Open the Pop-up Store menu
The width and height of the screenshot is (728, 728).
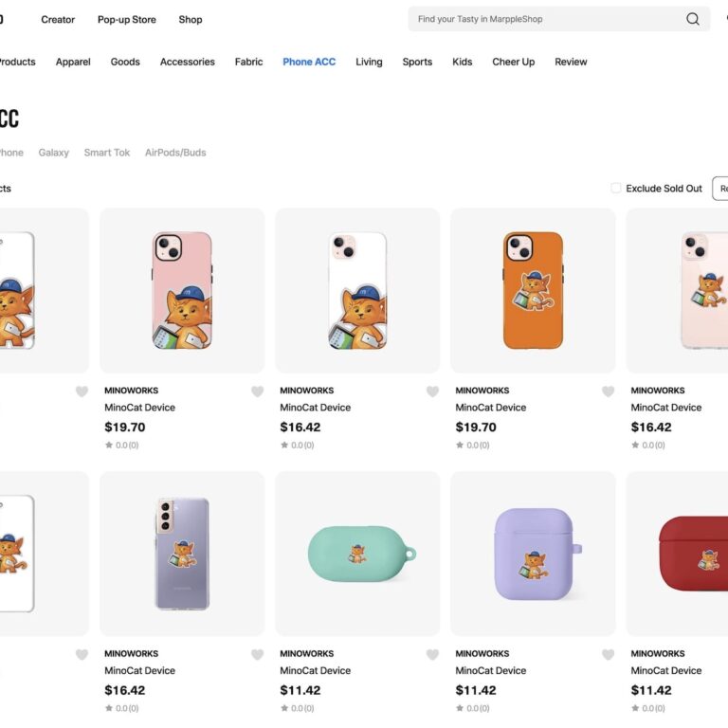(127, 19)
